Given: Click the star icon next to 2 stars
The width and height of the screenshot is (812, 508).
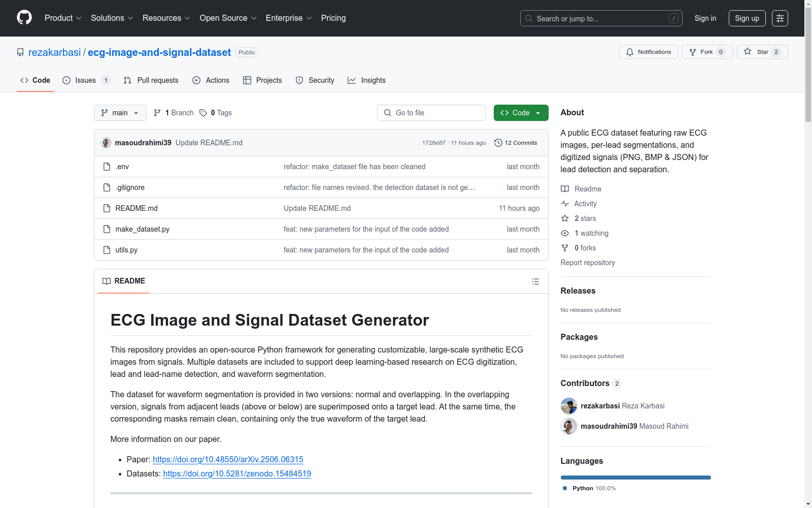Looking at the screenshot, I should click(x=565, y=218).
